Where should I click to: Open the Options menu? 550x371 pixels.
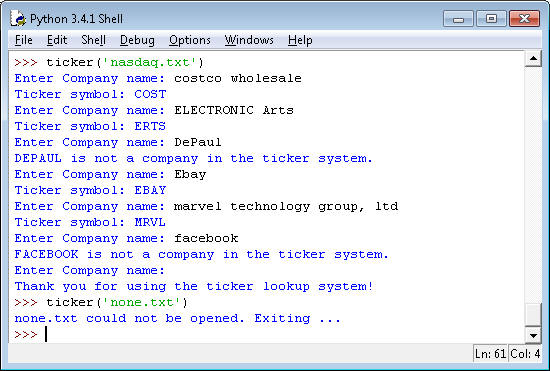[x=190, y=40]
